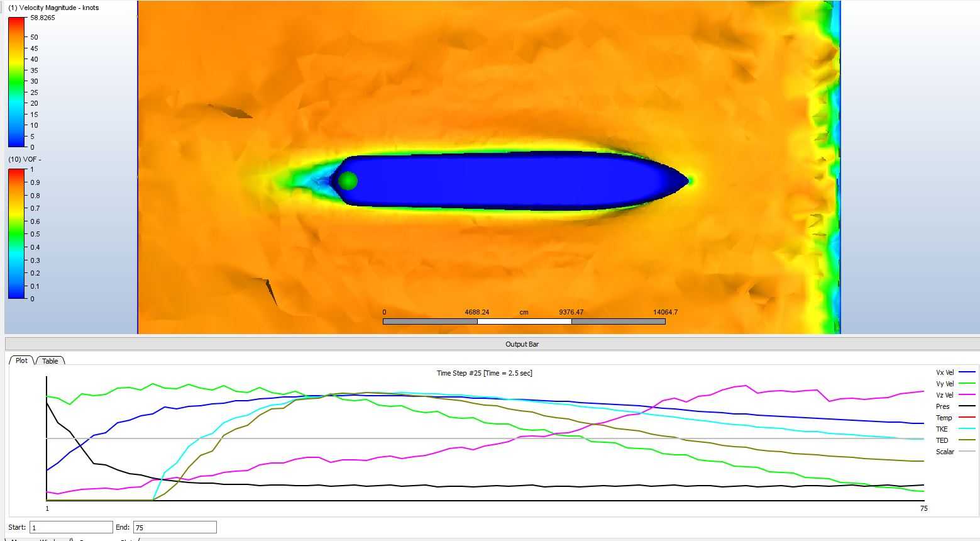Click the 14064.7 scale bar label
The height and width of the screenshot is (541, 980).
coord(665,312)
